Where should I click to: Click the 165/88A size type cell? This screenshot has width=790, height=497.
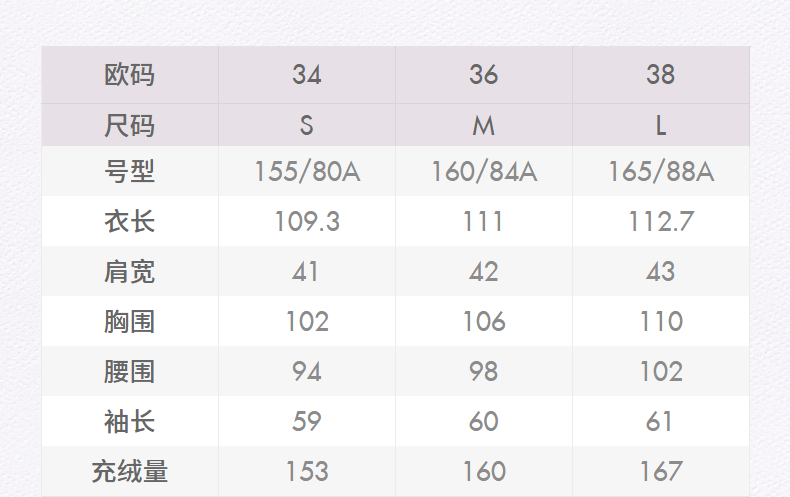click(660, 172)
